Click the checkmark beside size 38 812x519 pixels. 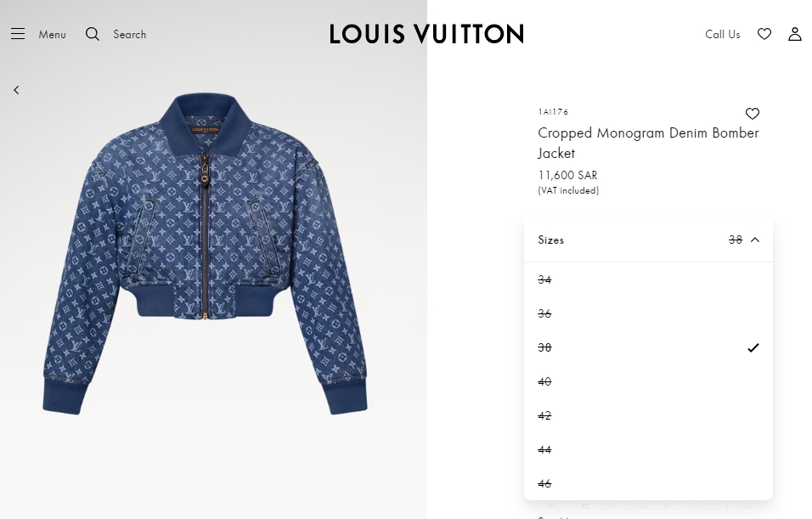753,347
